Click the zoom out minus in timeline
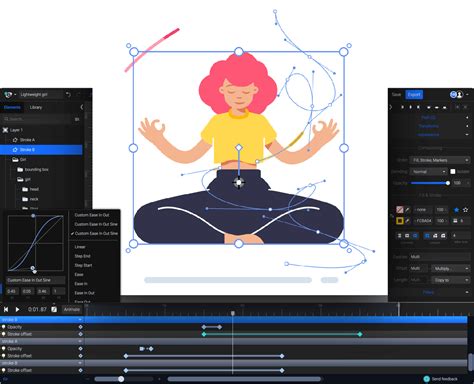474x384 pixels. 88,379
